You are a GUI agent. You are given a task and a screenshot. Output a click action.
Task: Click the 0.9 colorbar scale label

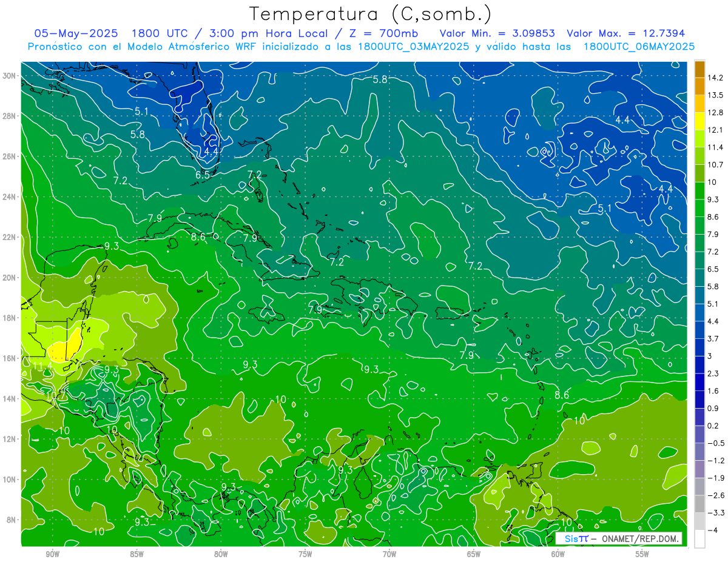713,409
